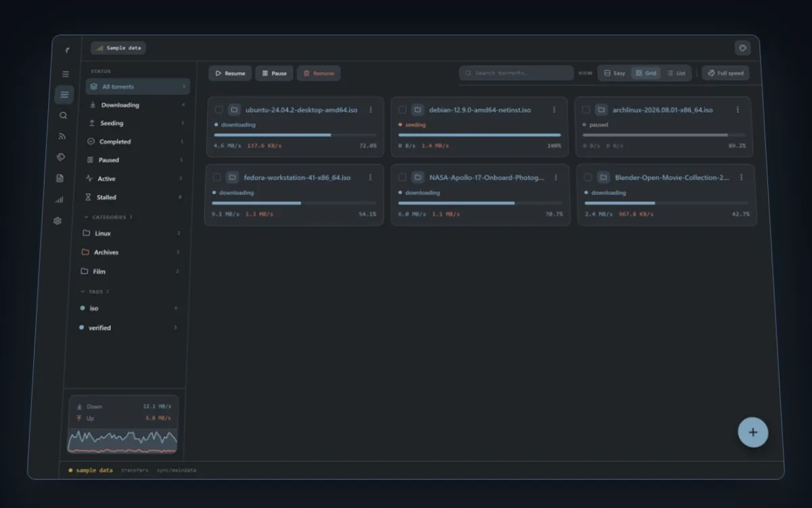Click the red Remove button

pos(319,73)
